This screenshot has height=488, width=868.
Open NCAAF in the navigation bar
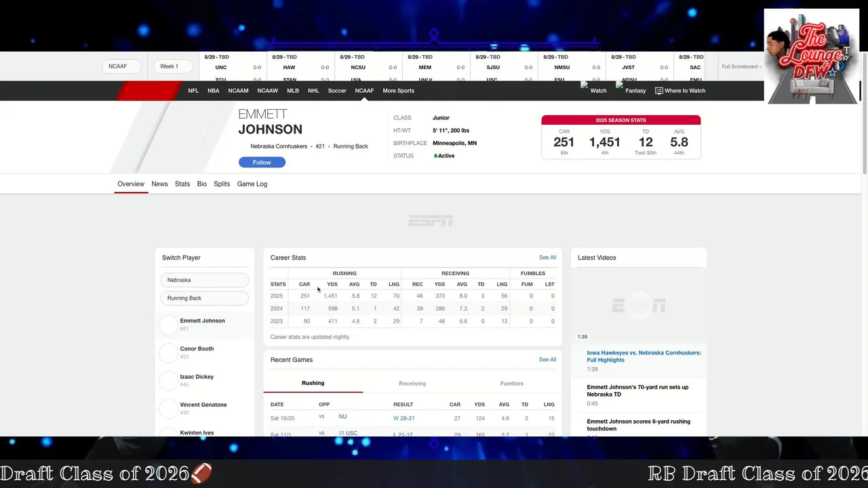click(x=364, y=91)
